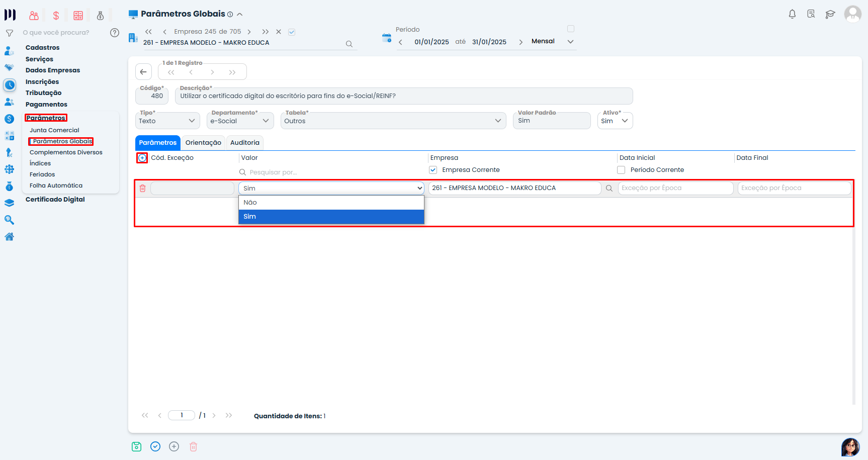Click the green save icon at bottom
Viewport: 868px width, 460px height.
(x=136, y=446)
